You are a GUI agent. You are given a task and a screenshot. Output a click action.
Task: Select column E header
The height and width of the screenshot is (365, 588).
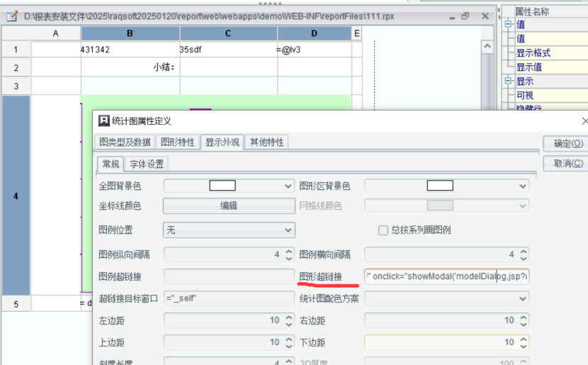pyautogui.click(x=356, y=33)
